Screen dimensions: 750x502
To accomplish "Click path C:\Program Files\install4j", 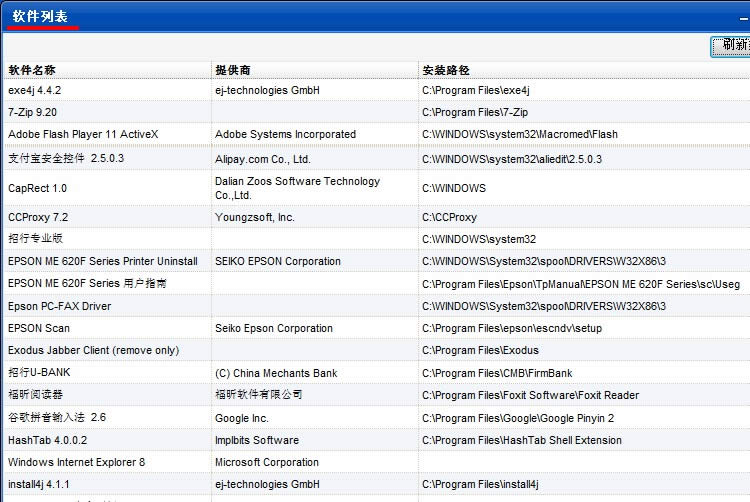I will [480, 484].
